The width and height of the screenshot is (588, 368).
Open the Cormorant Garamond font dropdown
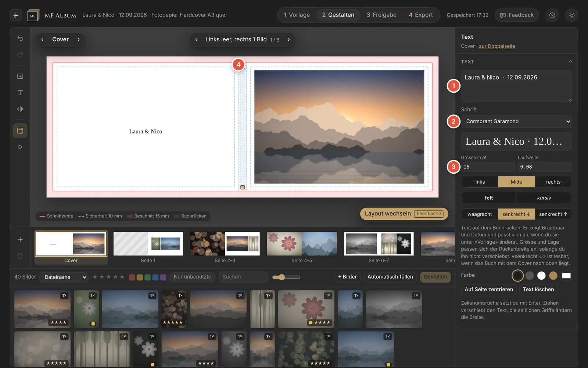coord(517,121)
